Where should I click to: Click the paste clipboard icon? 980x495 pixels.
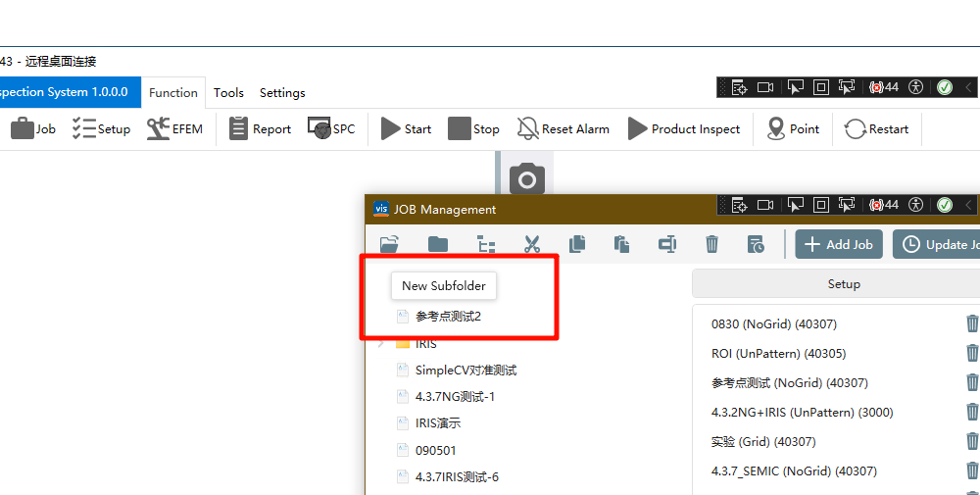[621, 244]
